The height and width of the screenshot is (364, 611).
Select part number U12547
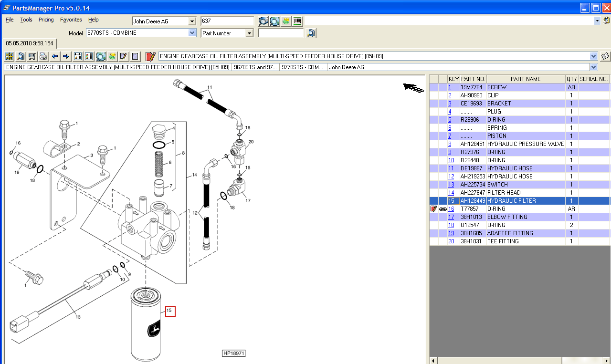pyautogui.click(x=470, y=225)
